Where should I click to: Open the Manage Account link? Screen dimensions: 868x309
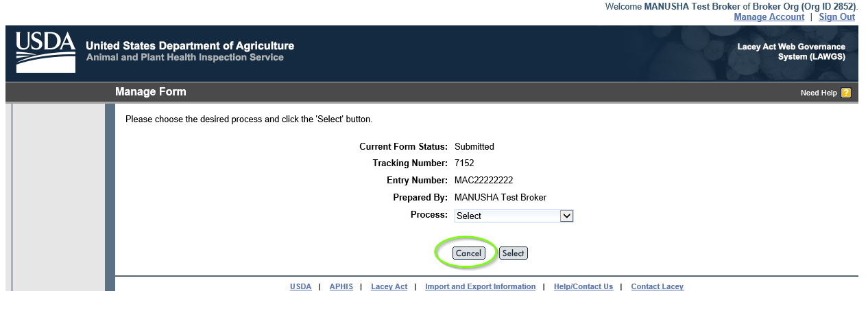pos(769,17)
